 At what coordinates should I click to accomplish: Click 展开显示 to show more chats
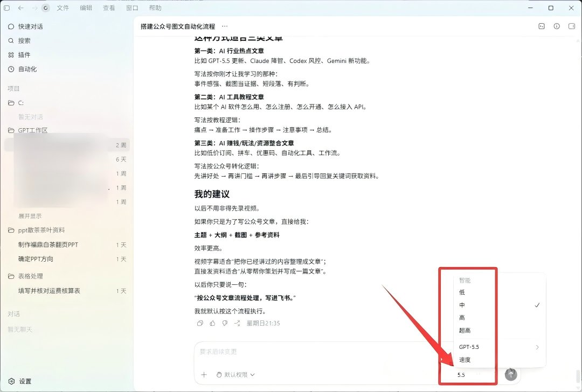30,216
